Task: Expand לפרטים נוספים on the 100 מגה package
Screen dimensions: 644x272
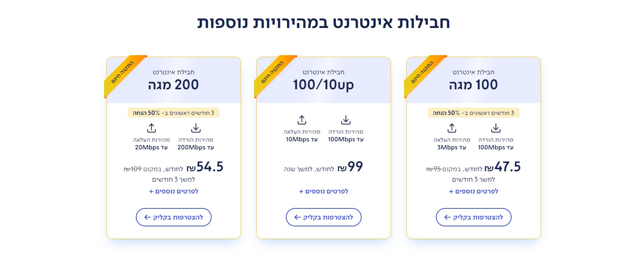Action: click(x=473, y=191)
